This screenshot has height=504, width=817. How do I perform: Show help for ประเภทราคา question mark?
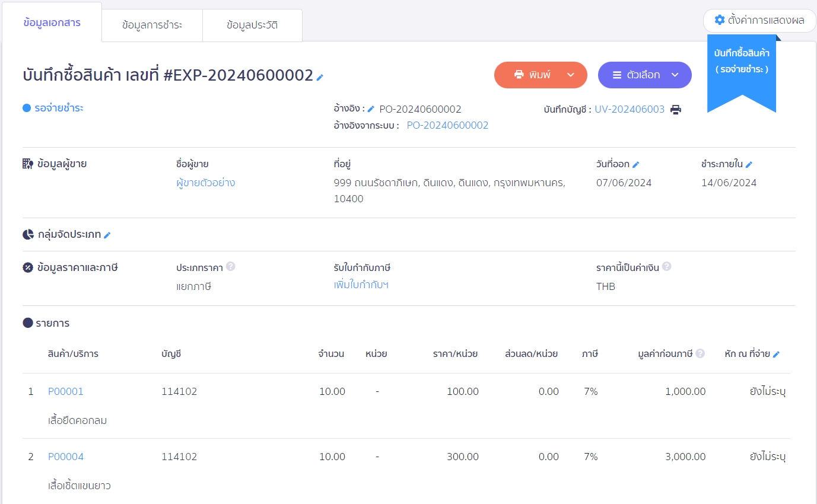(231, 267)
